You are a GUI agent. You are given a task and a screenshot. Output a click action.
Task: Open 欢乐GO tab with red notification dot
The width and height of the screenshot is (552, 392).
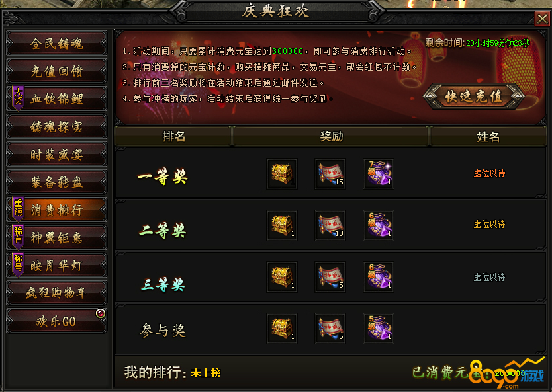(57, 321)
